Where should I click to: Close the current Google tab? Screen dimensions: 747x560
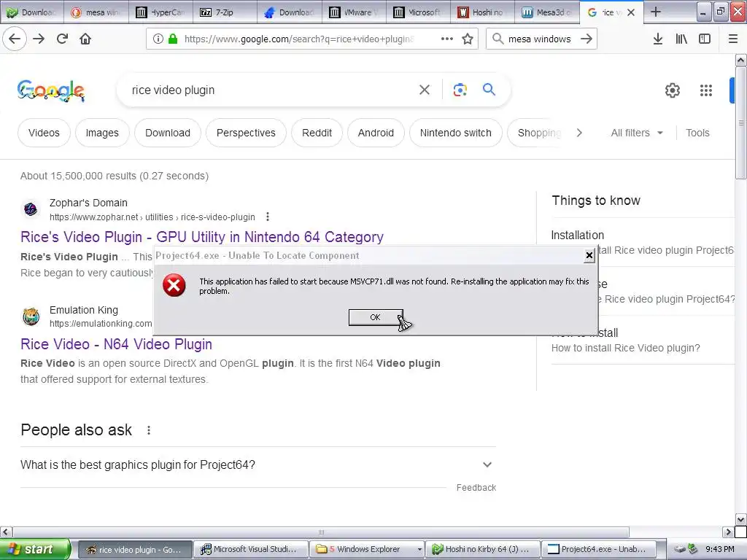631,12
